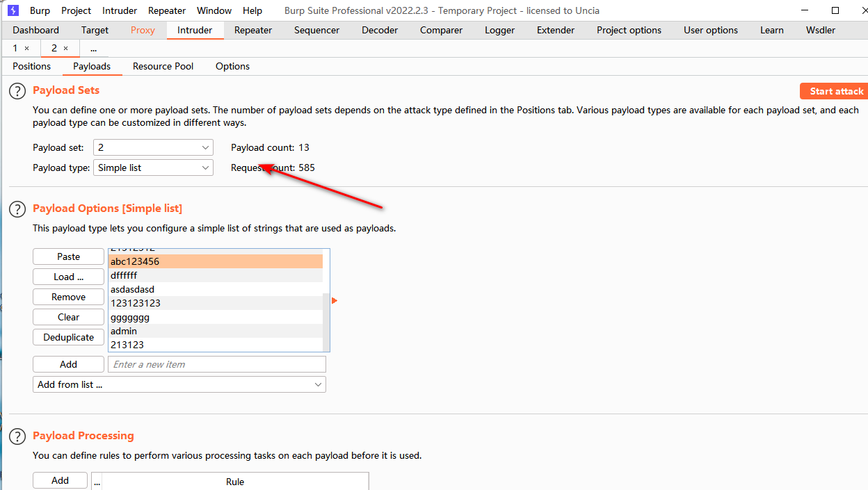Screen dimensions: 868x490
Task: Open the Payload set dropdown
Action: 153,147
